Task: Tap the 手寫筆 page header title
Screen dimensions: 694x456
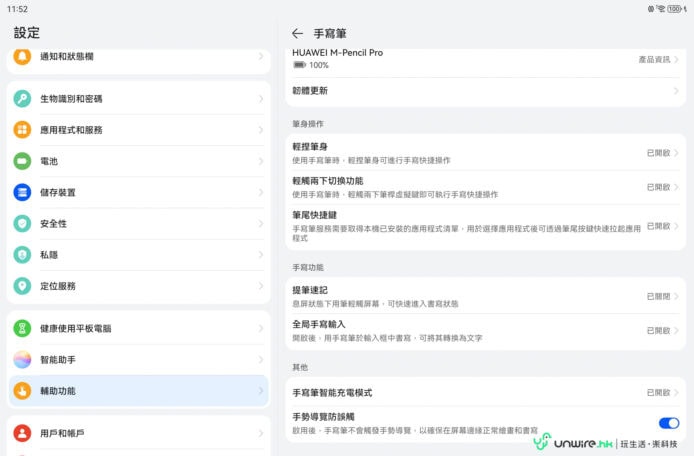Action: pos(330,34)
